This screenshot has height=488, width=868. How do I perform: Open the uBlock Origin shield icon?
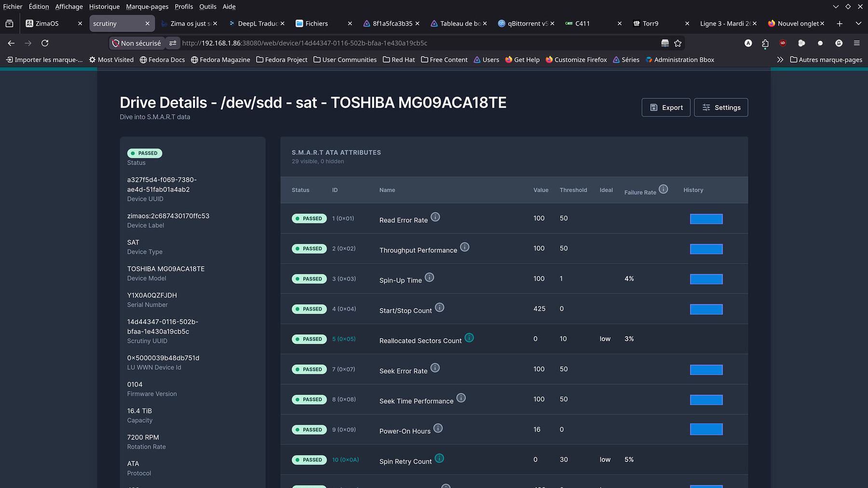[x=783, y=43]
